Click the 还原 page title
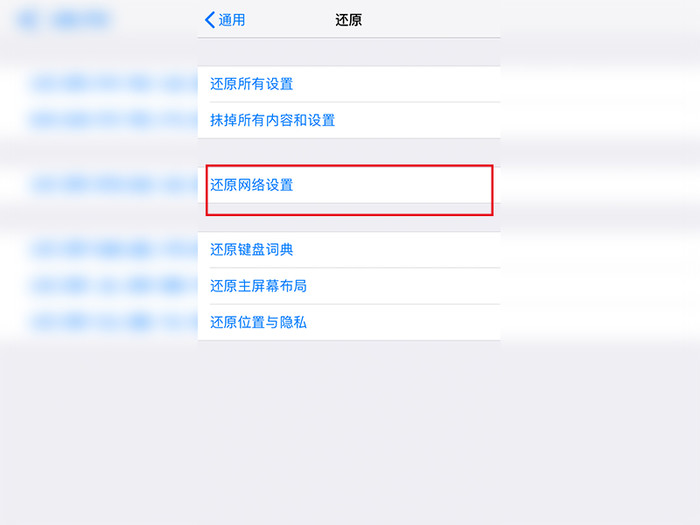Viewport: 700px width, 525px height. pyautogui.click(x=349, y=20)
